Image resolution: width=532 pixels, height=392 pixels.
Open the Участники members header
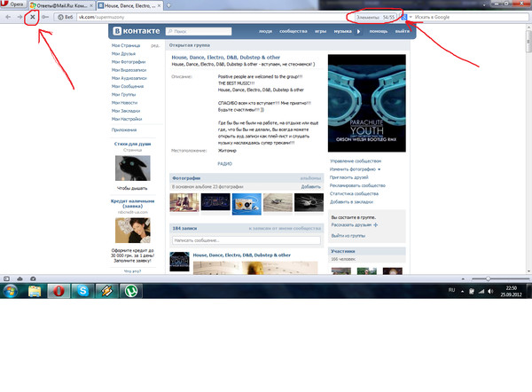[367, 251]
